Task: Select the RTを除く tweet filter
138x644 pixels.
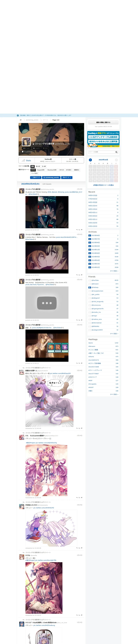Action: click(69, 170)
